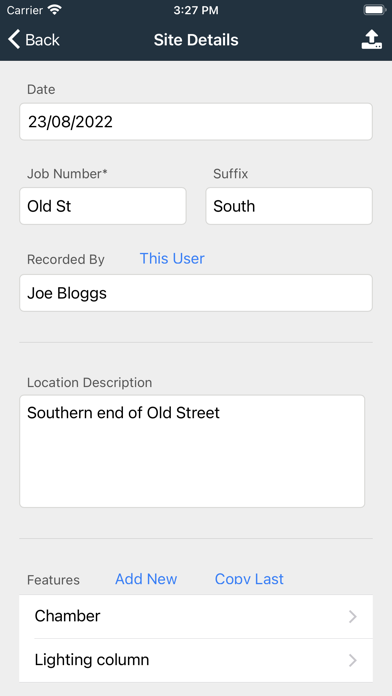392x696 pixels.
Task: Tap Copy Last feature link
Action: tap(249, 579)
